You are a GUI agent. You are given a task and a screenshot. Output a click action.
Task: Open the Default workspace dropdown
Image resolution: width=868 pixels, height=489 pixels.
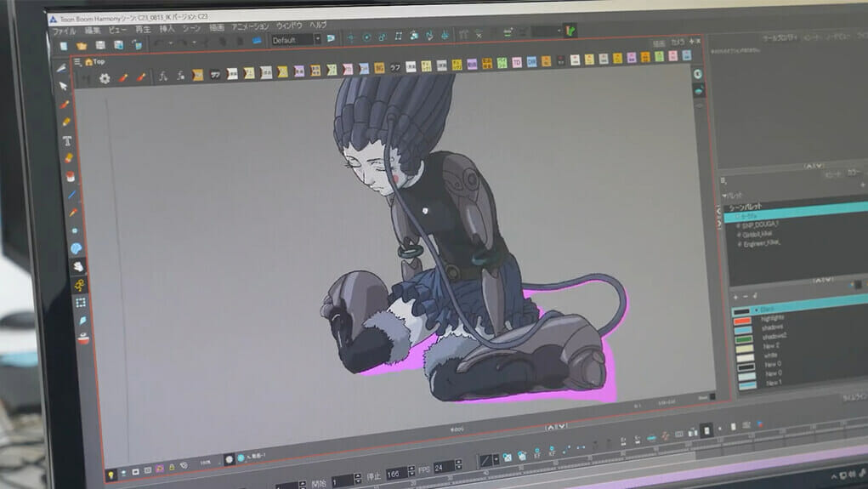[x=296, y=40]
